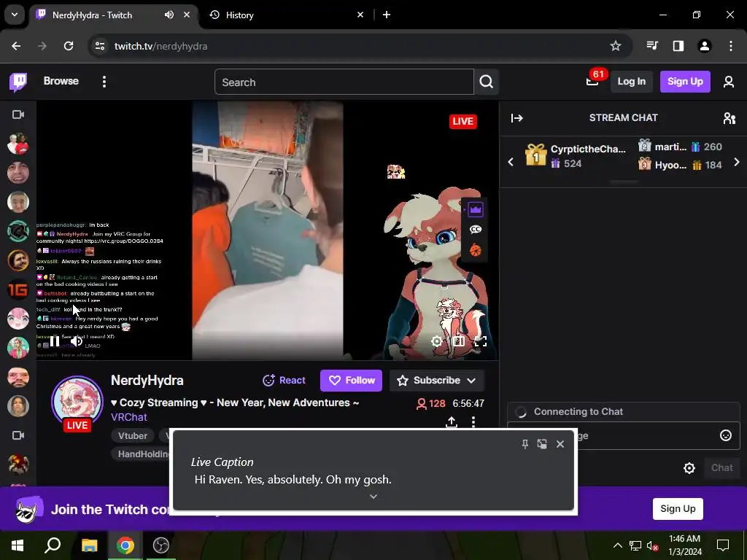Pause the live stream video
This screenshot has width=747, height=560.
[x=55, y=341]
